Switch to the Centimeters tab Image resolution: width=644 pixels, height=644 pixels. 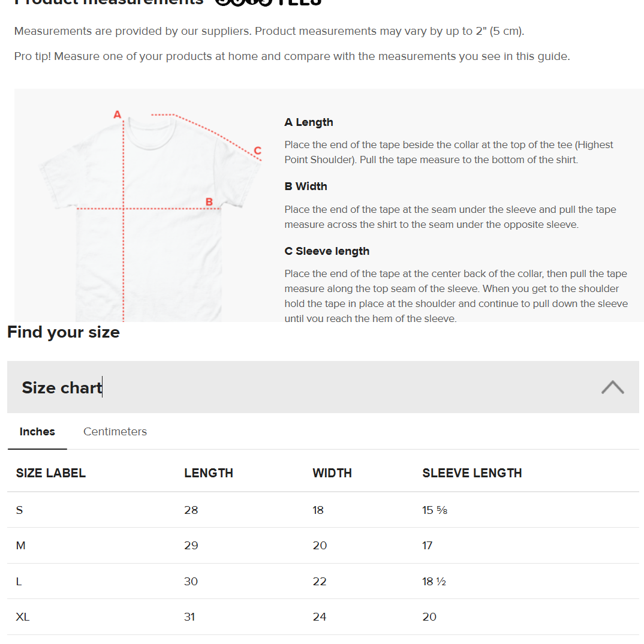tap(115, 432)
